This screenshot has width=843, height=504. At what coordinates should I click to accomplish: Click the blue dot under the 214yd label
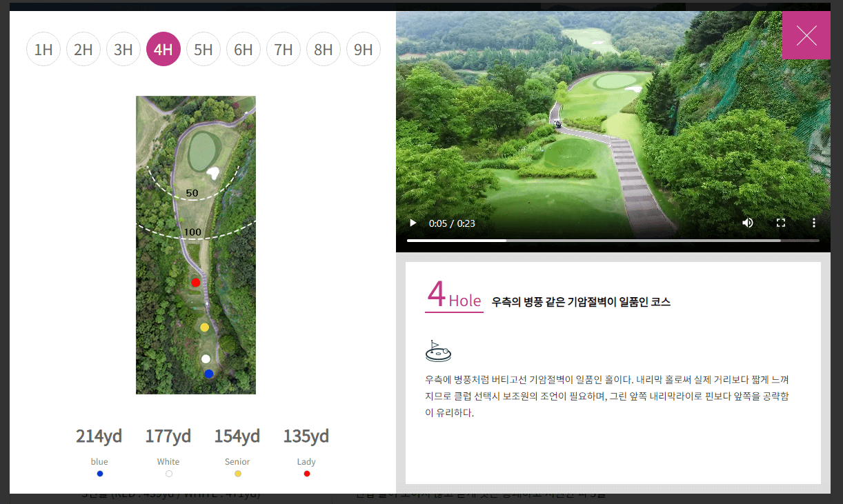point(99,473)
